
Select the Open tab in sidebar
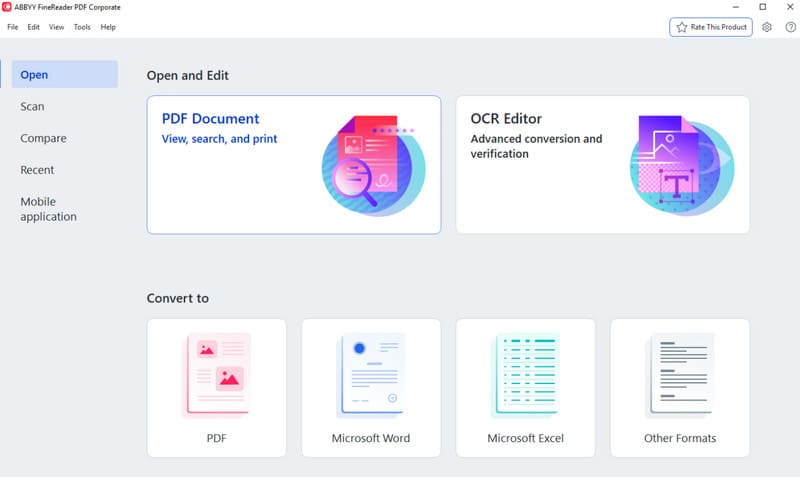pos(34,75)
